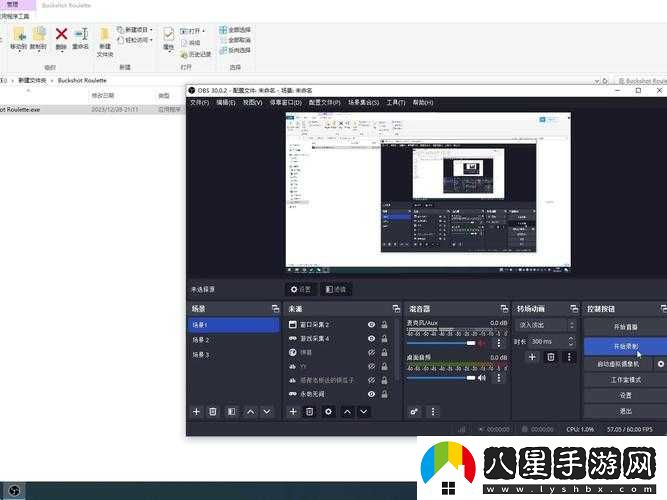Viewport: 667px width, 500px height.
Task: Open the 视图(V) menu in OBS
Action: pyautogui.click(x=252, y=103)
